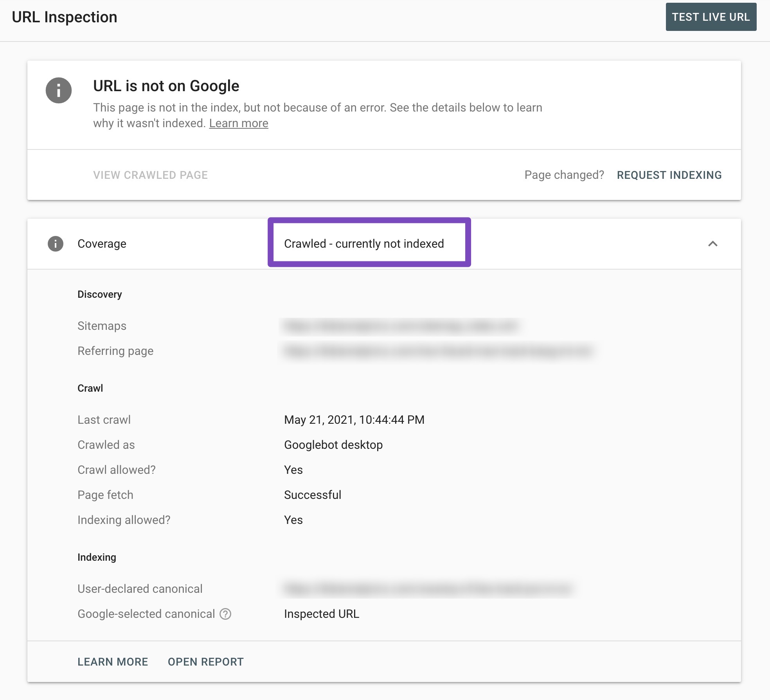This screenshot has height=700, width=770.
Task: Collapse the Coverage section chevron
Action: tap(712, 244)
